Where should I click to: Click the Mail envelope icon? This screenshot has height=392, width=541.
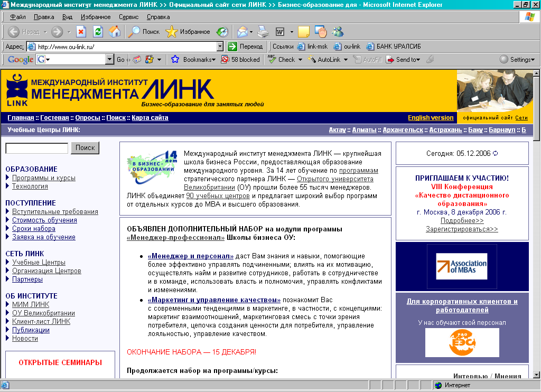(x=242, y=32)
